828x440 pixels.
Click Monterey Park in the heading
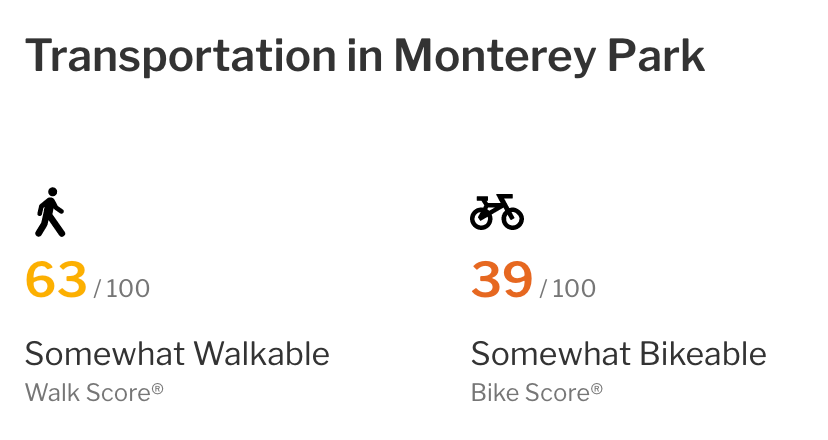tap(550, 57)
